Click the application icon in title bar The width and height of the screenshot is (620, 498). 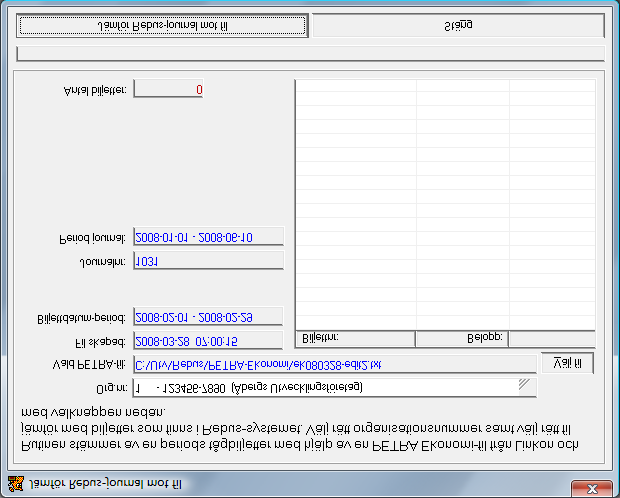15,484
